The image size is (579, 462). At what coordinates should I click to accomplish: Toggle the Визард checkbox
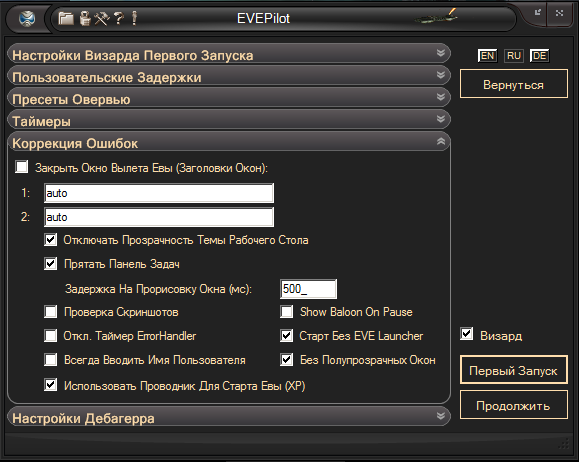[467, 334]
